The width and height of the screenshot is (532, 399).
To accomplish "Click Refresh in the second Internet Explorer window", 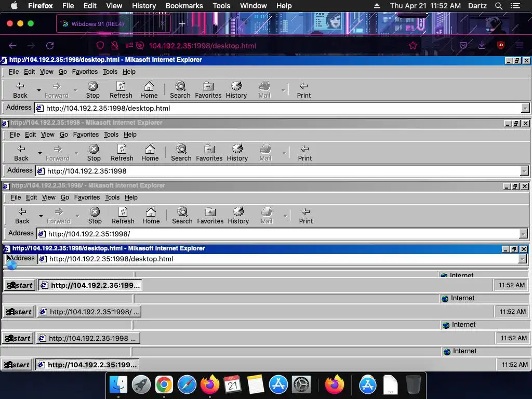I will coord(122,153).
